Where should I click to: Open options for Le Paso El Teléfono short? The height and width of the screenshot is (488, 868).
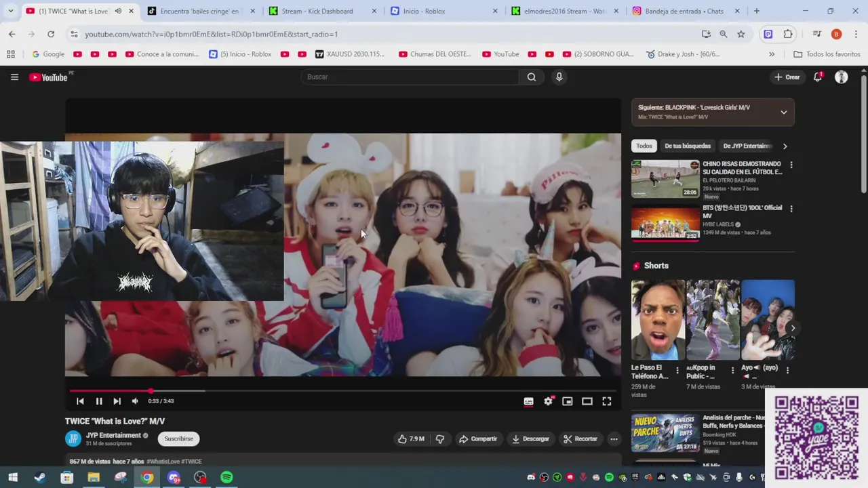click(677, 370)
